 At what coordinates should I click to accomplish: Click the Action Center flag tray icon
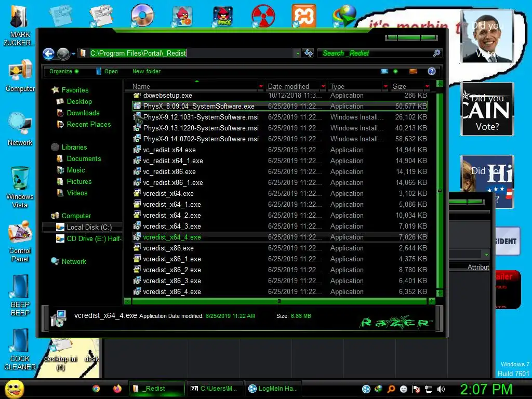click(416, 389)
